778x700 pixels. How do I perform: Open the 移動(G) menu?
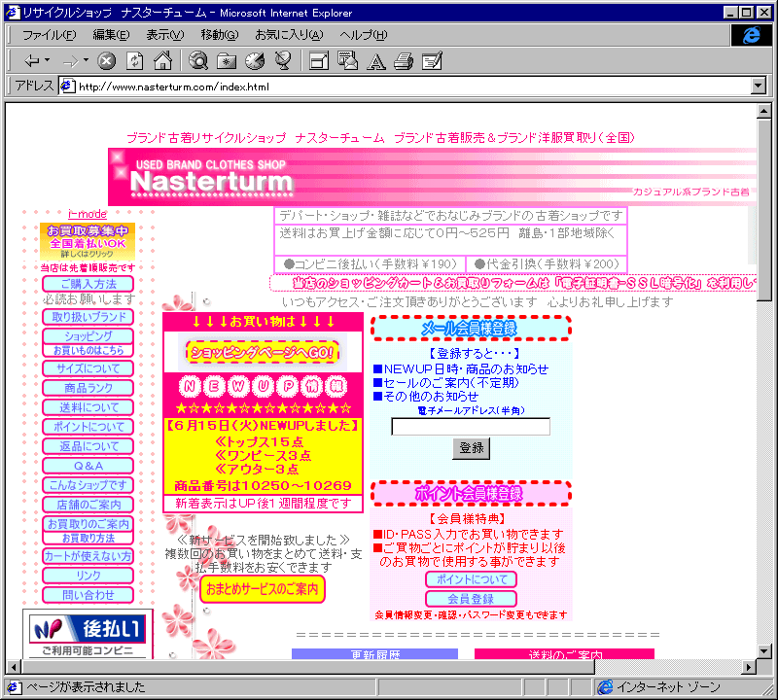click(x=220, y=35)
